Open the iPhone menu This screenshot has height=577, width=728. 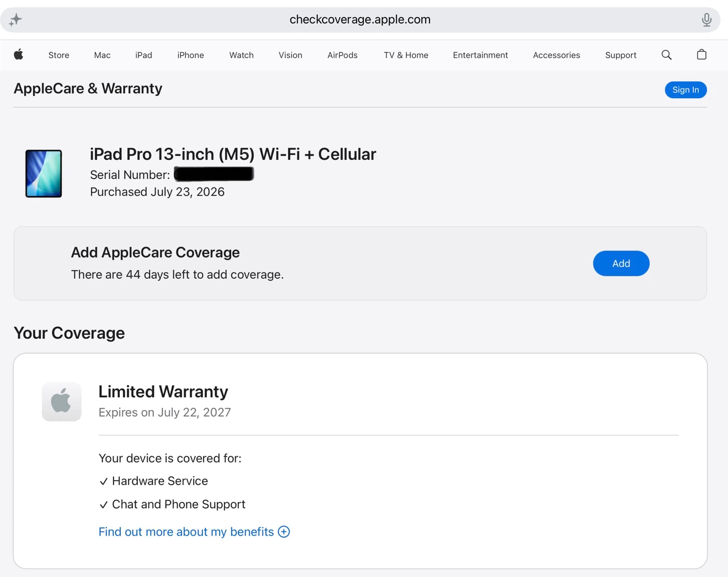[x=191, y=55]
